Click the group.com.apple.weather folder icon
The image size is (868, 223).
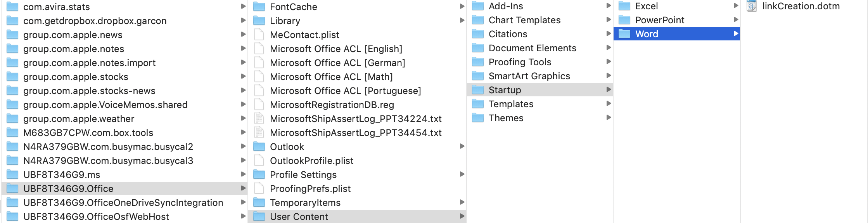pos(12,118)
